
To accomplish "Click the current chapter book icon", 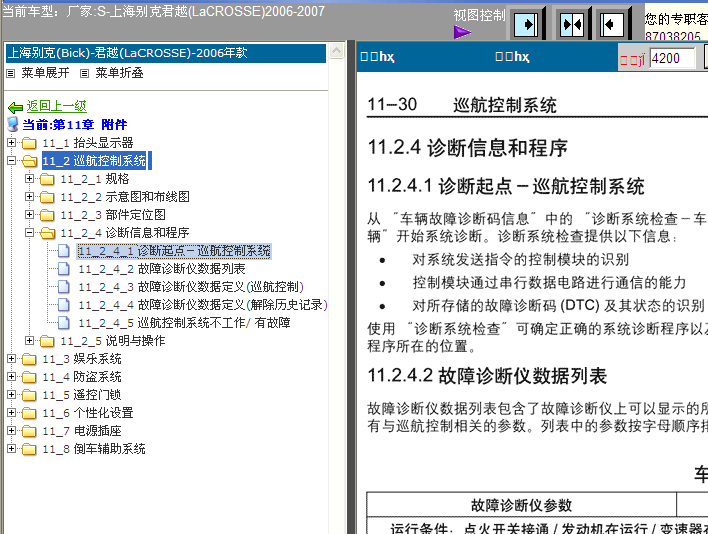I will point(13,124).
